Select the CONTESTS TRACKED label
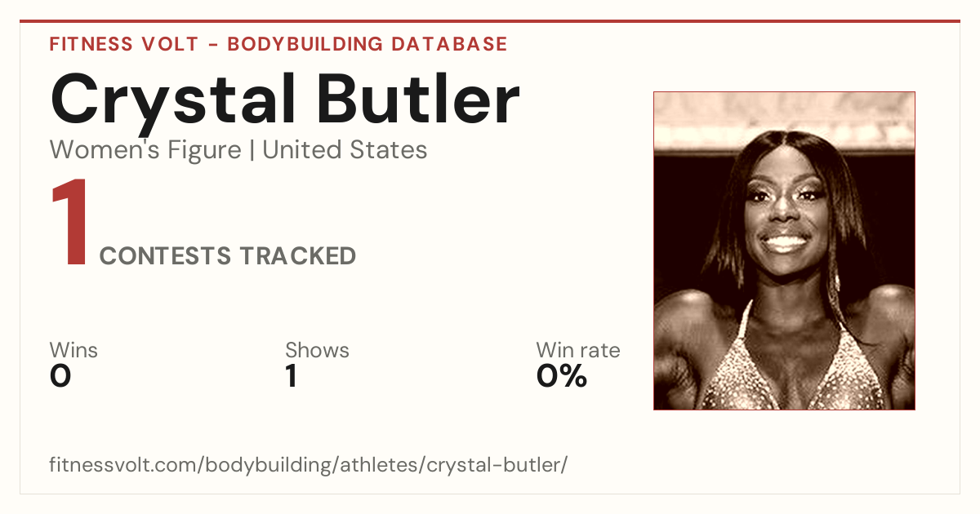Viewport: 980px width, 514px height. click(228, 256)
